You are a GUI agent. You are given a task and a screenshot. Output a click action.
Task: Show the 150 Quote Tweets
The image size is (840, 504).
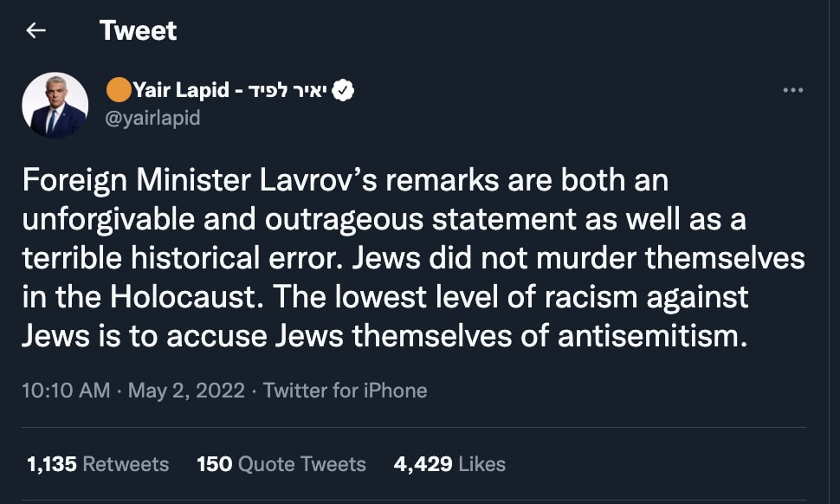click(x=281, y=464)
